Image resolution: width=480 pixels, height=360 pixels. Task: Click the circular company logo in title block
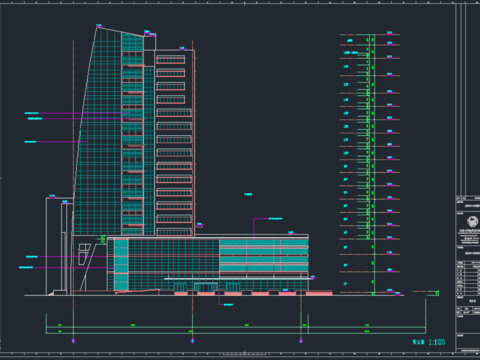coord(472,221)
